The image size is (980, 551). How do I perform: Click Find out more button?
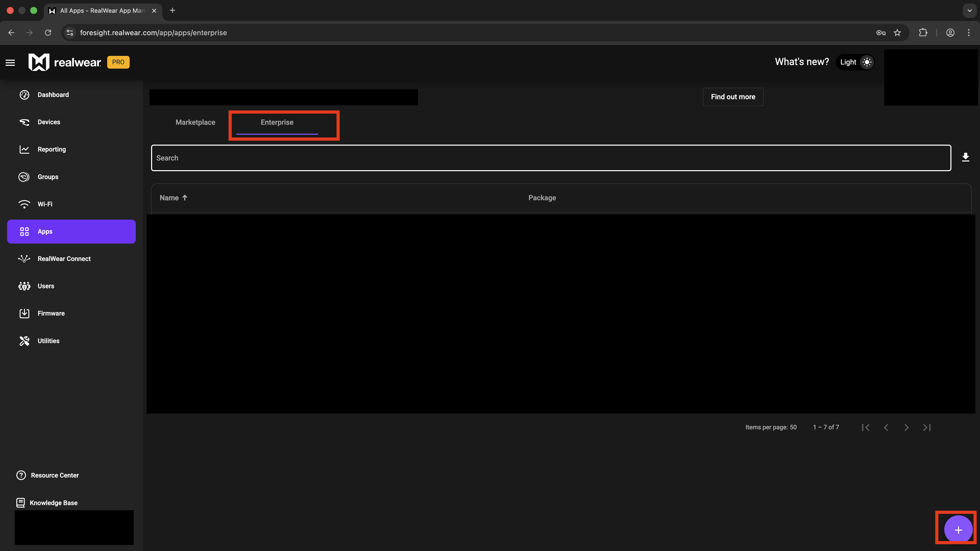tap(733, 97)
